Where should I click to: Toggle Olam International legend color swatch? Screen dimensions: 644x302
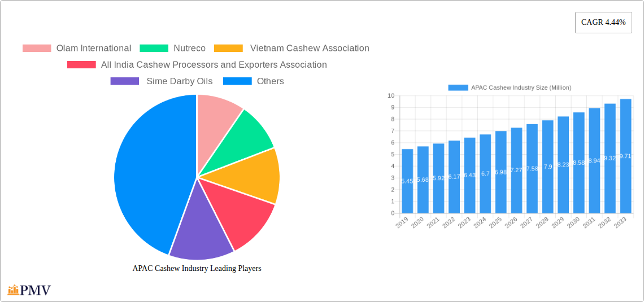pos(37,48)
